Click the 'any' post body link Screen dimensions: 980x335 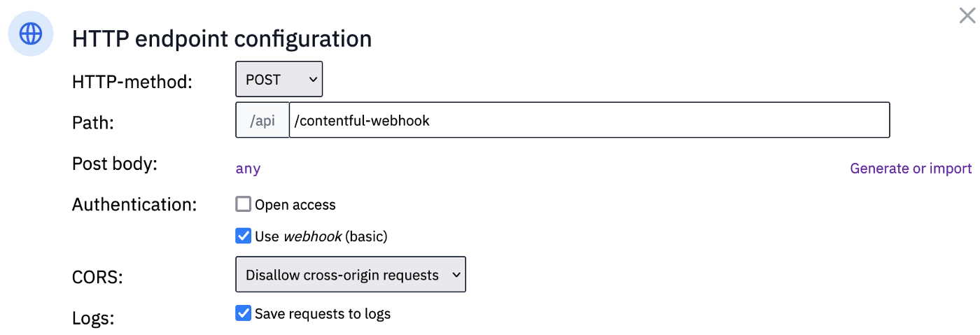click(248, 169)
